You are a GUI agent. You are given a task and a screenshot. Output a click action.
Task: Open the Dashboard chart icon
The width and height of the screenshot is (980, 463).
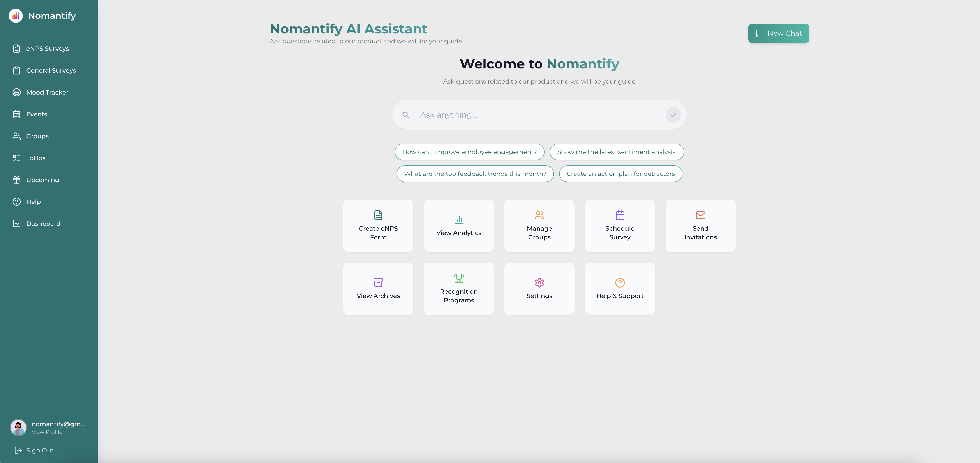click(x=17, y=224)
